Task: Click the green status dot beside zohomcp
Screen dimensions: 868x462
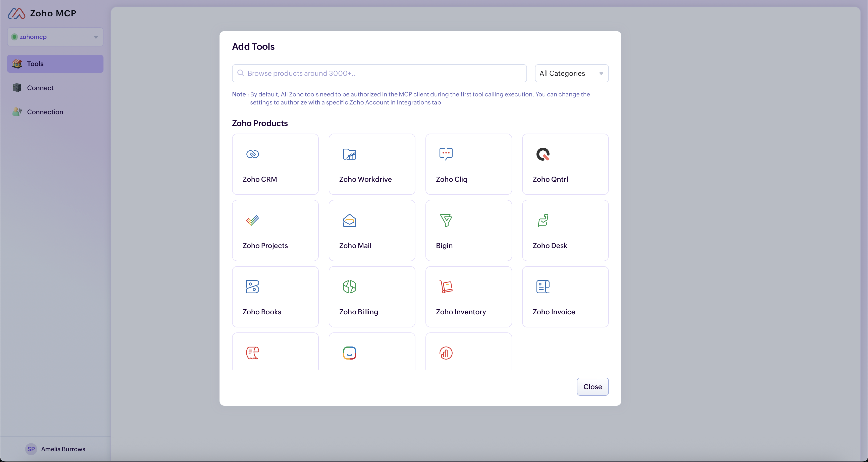Action: pos(14,37)
